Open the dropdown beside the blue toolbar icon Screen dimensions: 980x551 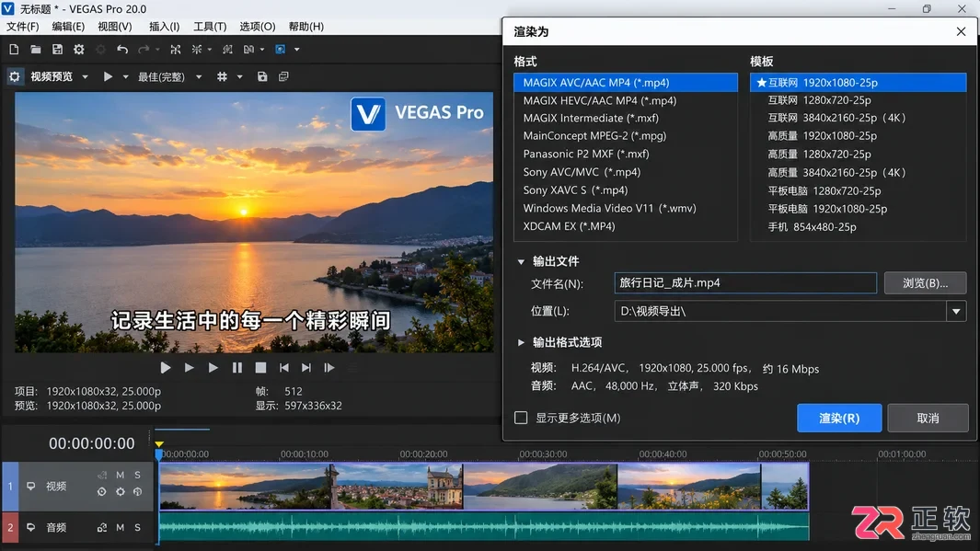point(297,50)
